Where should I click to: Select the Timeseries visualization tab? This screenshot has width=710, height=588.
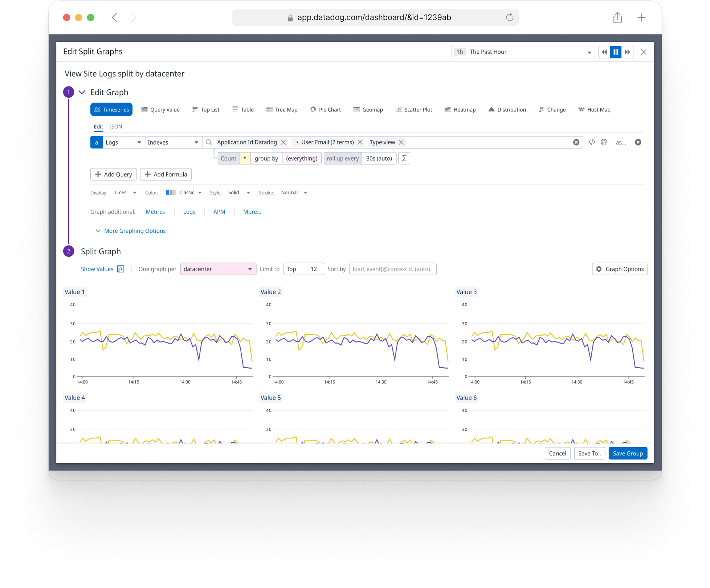111,110
